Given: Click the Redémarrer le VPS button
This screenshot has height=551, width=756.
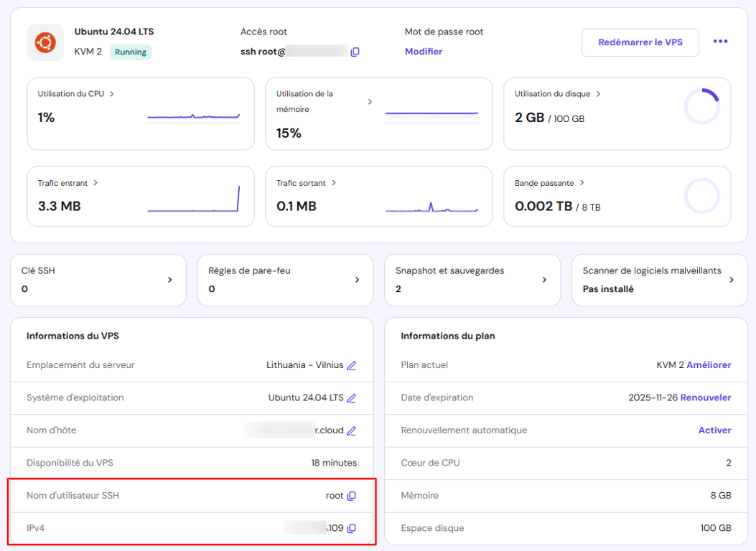Looking at the screenshot, I should (x=639, y=42).
